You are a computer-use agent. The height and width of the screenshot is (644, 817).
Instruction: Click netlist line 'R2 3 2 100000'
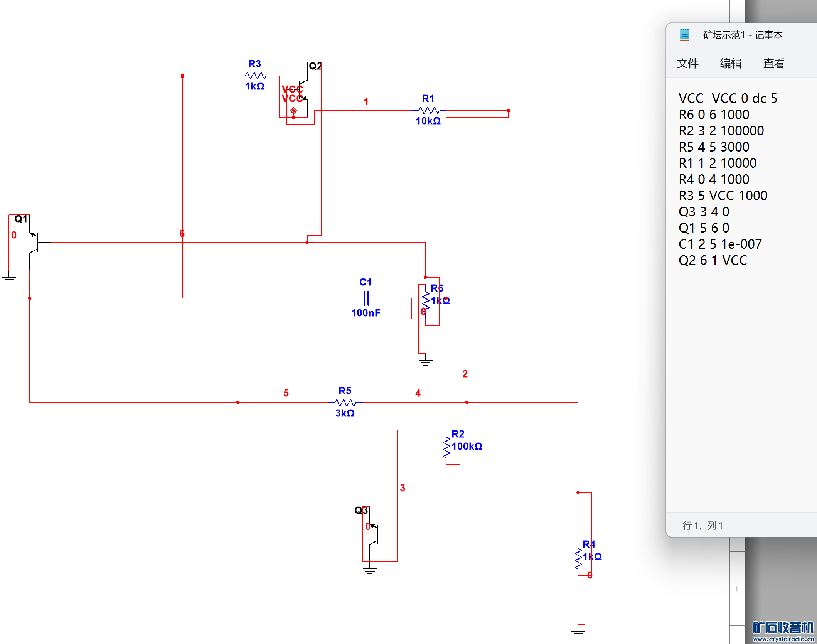point(721,131)
